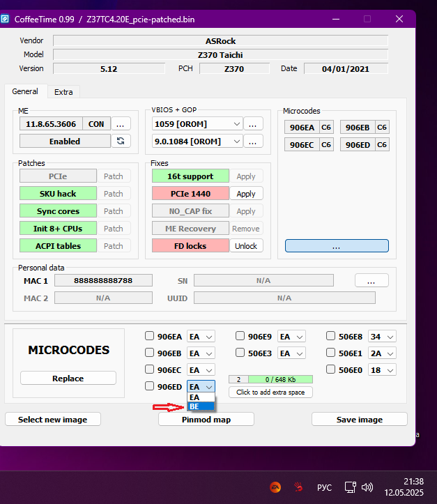Click the 906EC microcode entry in Microcodes panel
Image resolution: width=437 pixels, height=504 pixels.
[x=302, y=144]
